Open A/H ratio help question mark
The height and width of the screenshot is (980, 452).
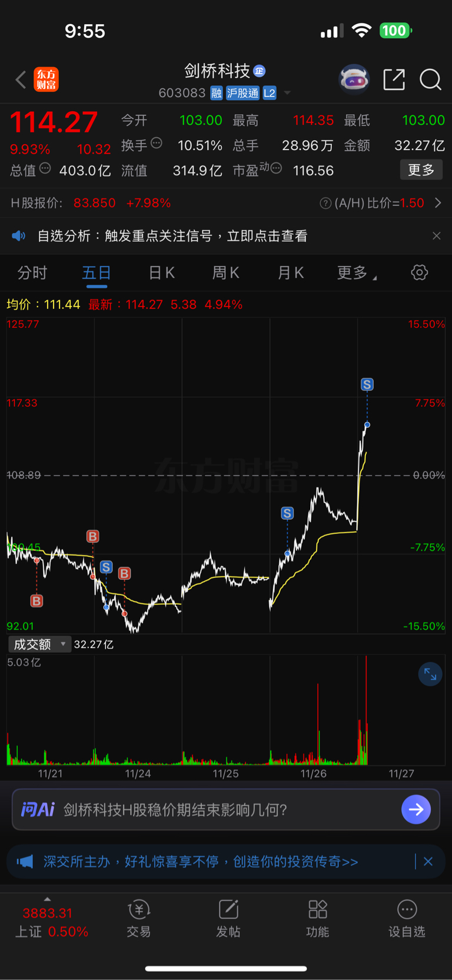[x=325, y=203]
